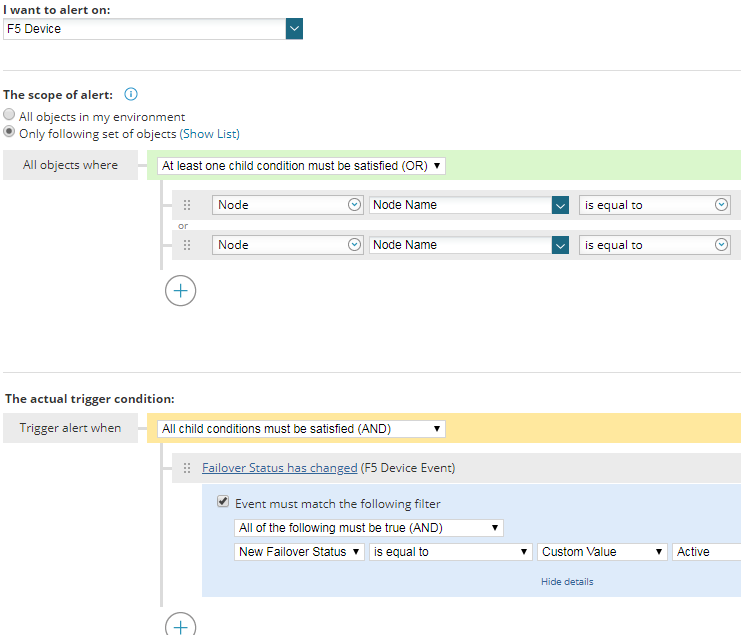Add a new trigger condition with plus button

(181, 626)
